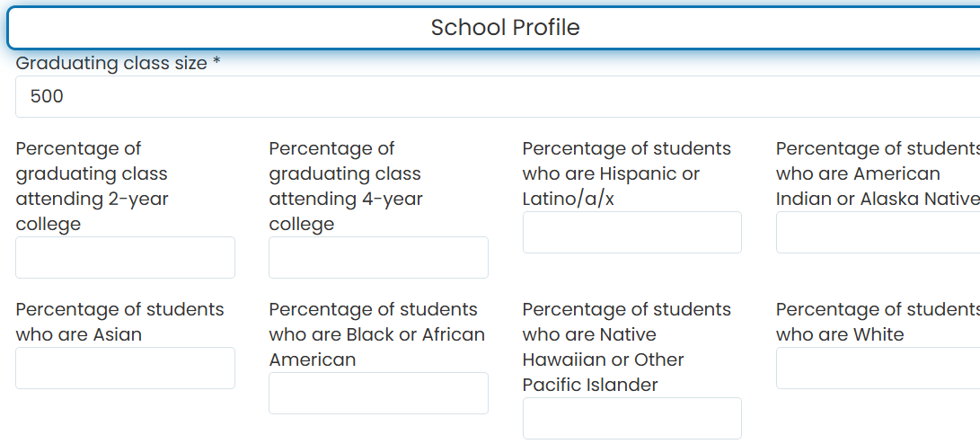The width and height of the screenshot is (980, 444).
Task: Click the 'students who are White' label
Action: tap(878, 322)
